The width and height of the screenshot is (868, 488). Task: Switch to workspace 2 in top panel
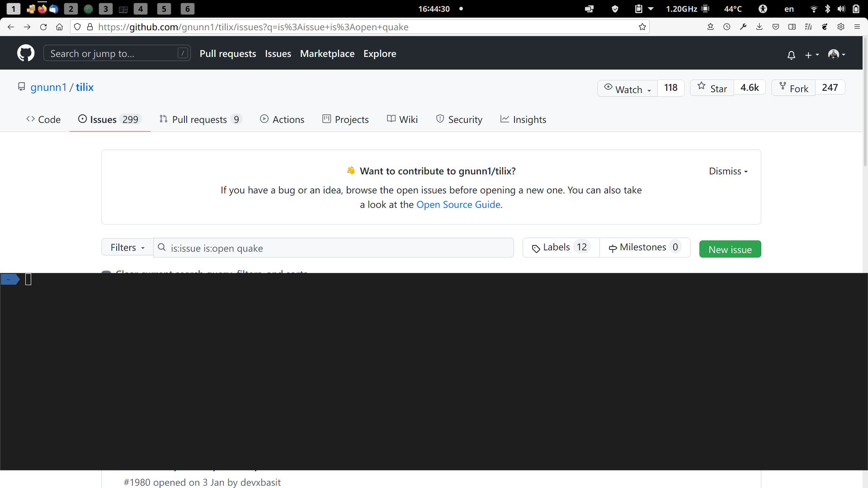tap(71, 9)
